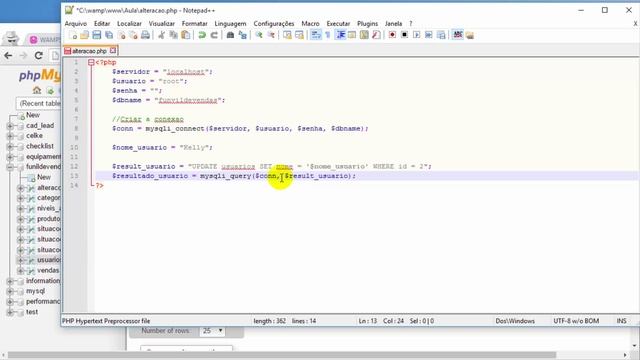Click the Dos\Windows status bar entry
This screenshot has height=360, width=640.
[515, 321]
